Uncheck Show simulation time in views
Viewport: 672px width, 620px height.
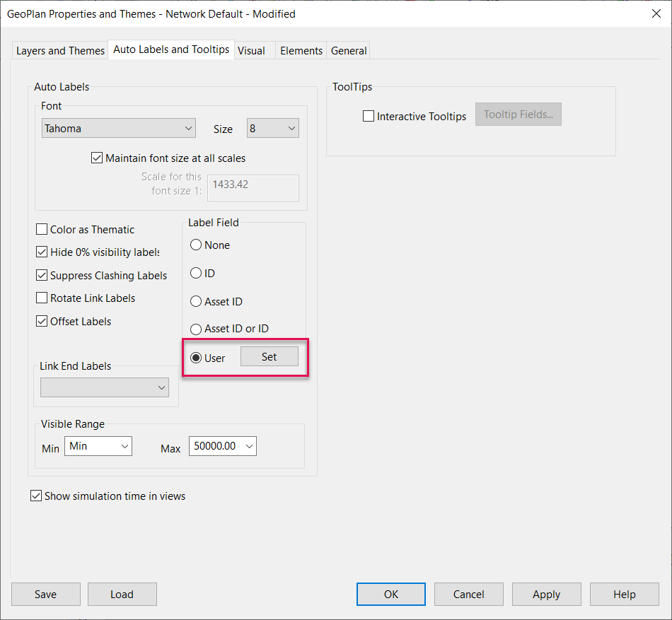click(36, 496)
